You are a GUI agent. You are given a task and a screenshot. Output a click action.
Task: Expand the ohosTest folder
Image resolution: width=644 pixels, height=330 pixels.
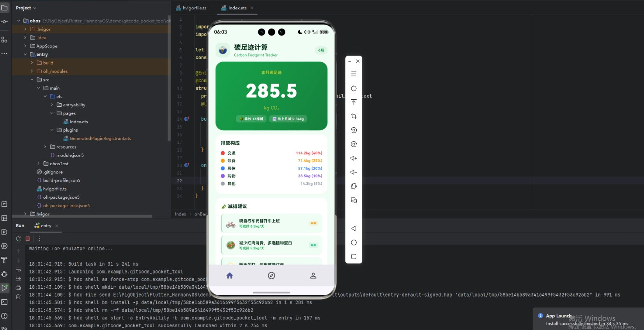[x=39, y=164]
